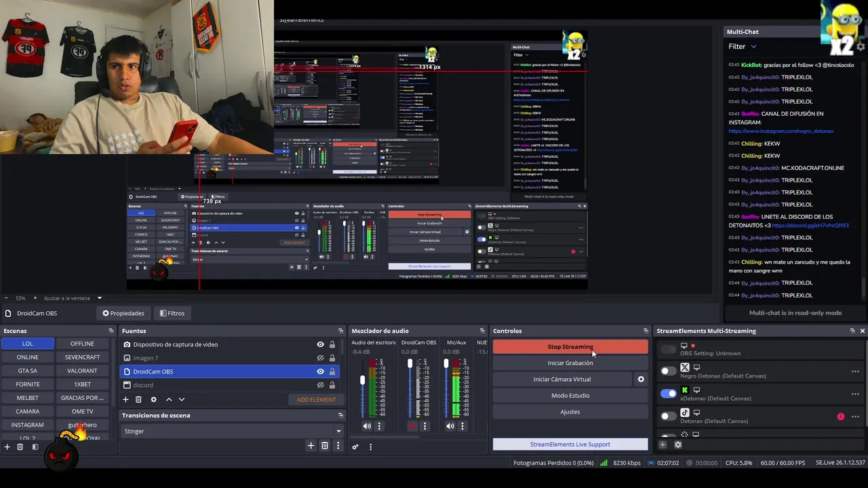
Task: Remove the scene transition with the trash icon
Action: point(325,445)
